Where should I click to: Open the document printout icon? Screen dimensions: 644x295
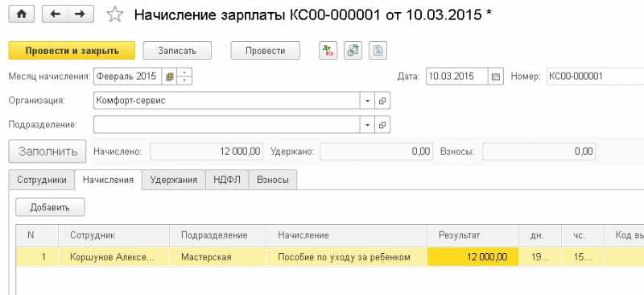378,51
